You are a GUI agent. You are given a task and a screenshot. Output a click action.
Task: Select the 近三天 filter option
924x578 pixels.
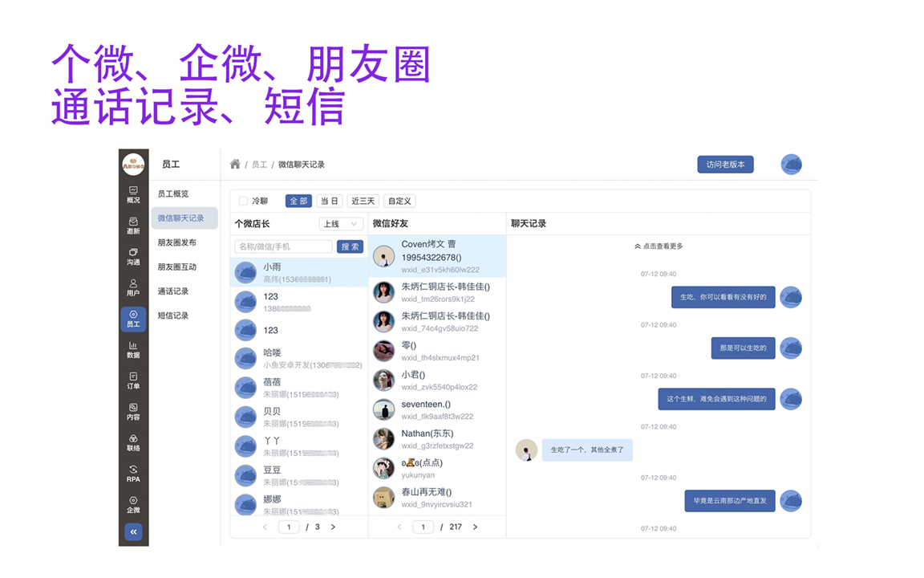(363, 201)
